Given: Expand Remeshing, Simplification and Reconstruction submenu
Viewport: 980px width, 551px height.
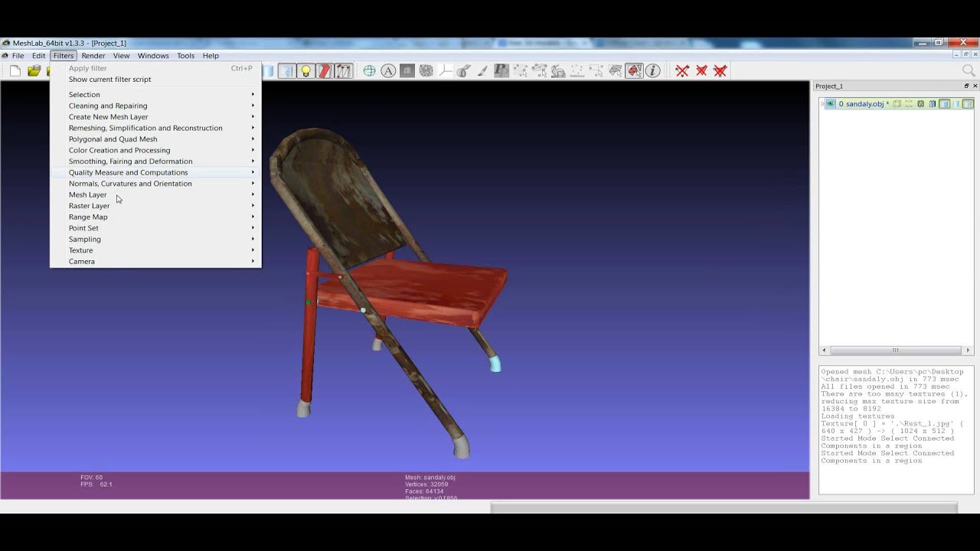Looking at the screenshot, I should pos(155,128).
